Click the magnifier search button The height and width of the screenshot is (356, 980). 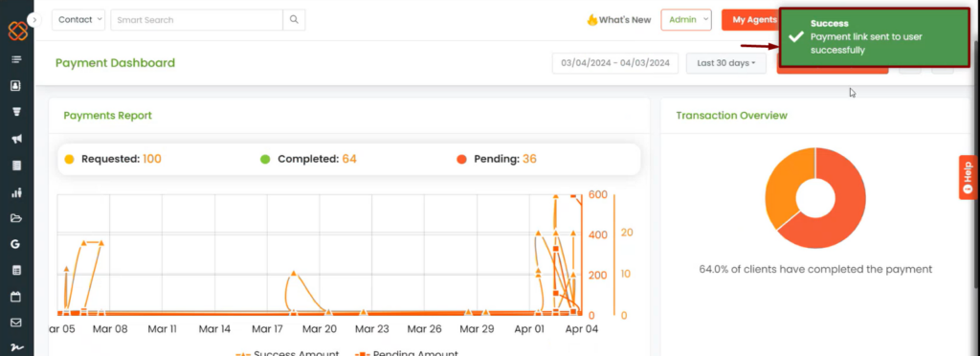click(x=295, y=20)
